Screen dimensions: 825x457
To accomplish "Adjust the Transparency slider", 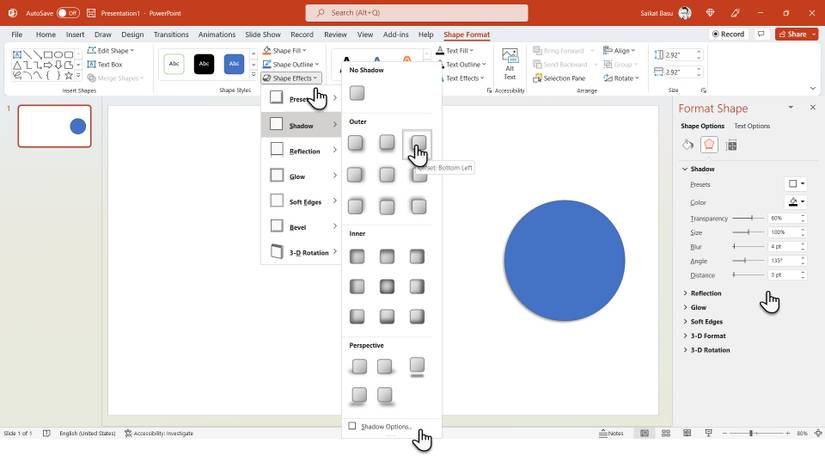I will tap(748, 218).
